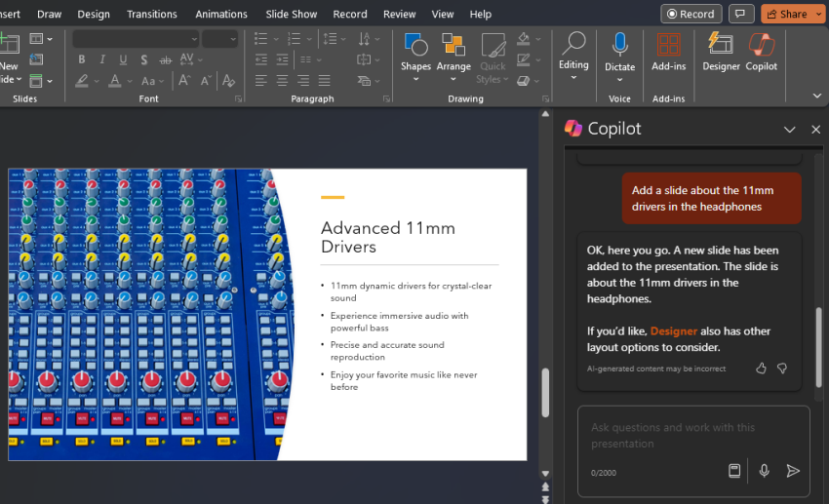Apply numbered list

coord(294,39)
